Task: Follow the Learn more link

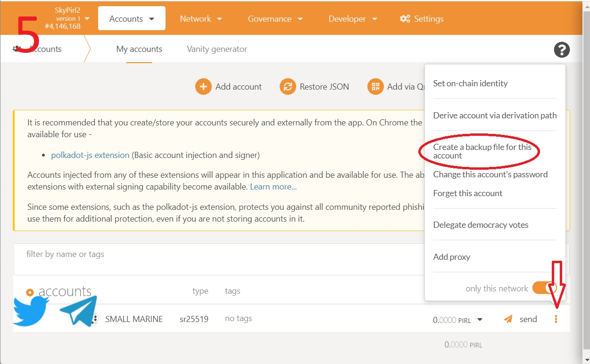Action: [x=273, y=187]
